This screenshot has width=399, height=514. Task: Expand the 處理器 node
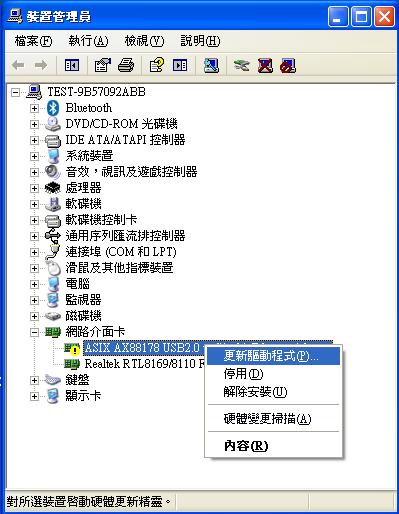click(x=34, y=188)
